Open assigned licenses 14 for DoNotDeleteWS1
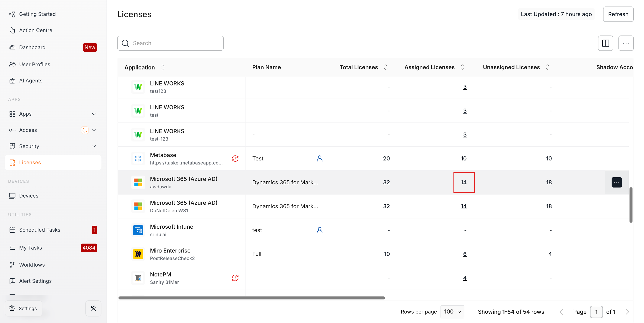644x323 pixels. point(464,206)
